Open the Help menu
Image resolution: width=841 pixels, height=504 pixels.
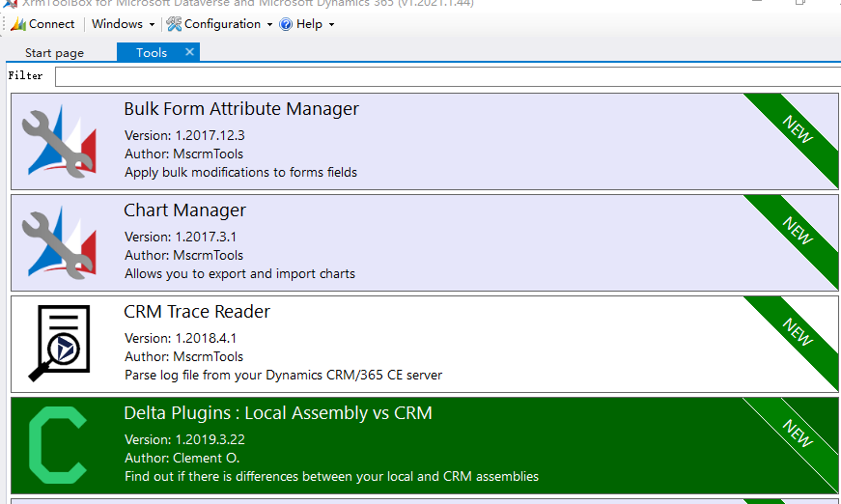click(x=309, y=24)
